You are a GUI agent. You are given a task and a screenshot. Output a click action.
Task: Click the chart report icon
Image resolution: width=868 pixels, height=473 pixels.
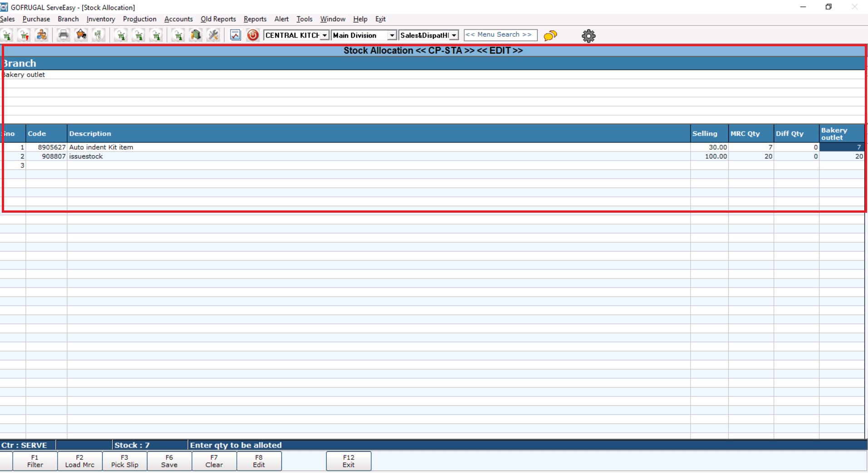tap(235, 35)
